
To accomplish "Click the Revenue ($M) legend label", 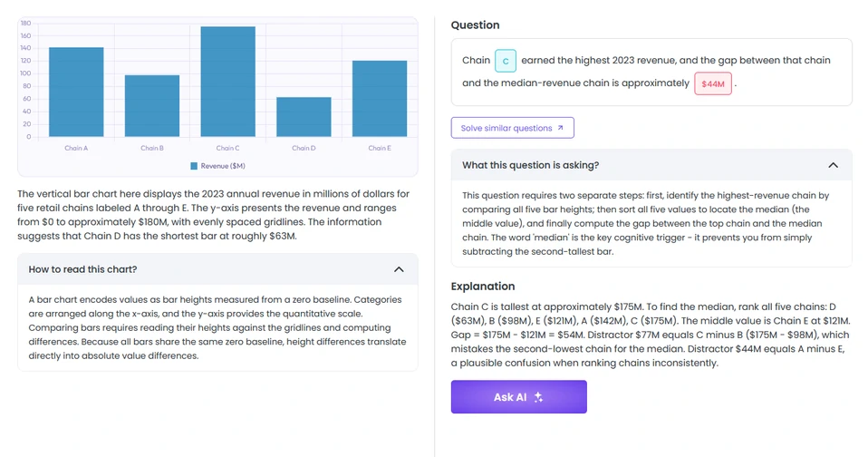I will point(223,166).
